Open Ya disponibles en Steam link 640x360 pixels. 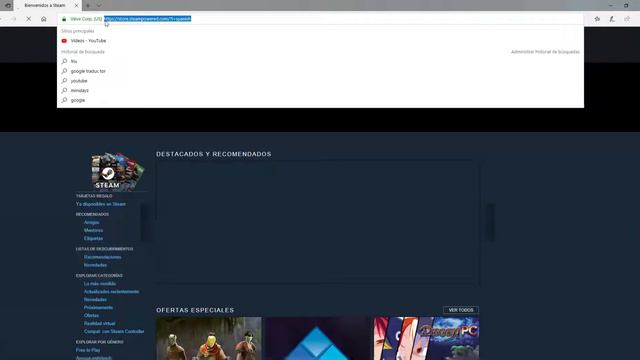tap(101, 204)
